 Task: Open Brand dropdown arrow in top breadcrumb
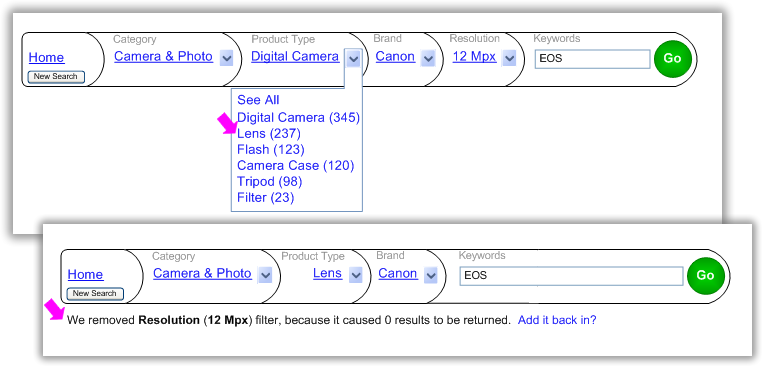(x=428, y=59)
